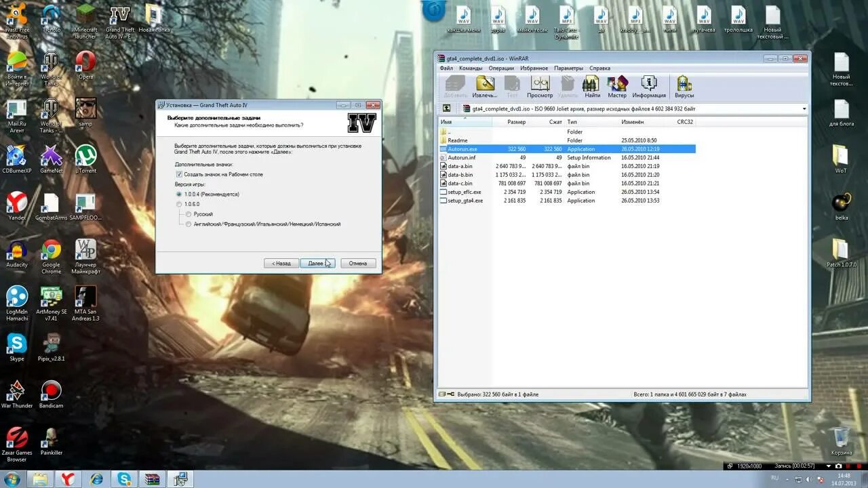Select the setup_eflc.exe file row

(567, 192)
